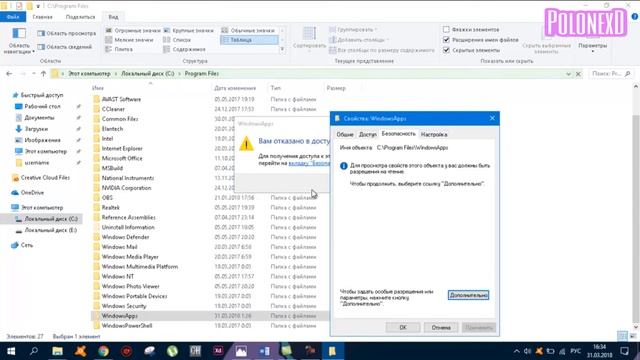Toggle Область сведений details pane
The width and height of the screenshot is (640, 360).
pos(65,47)
